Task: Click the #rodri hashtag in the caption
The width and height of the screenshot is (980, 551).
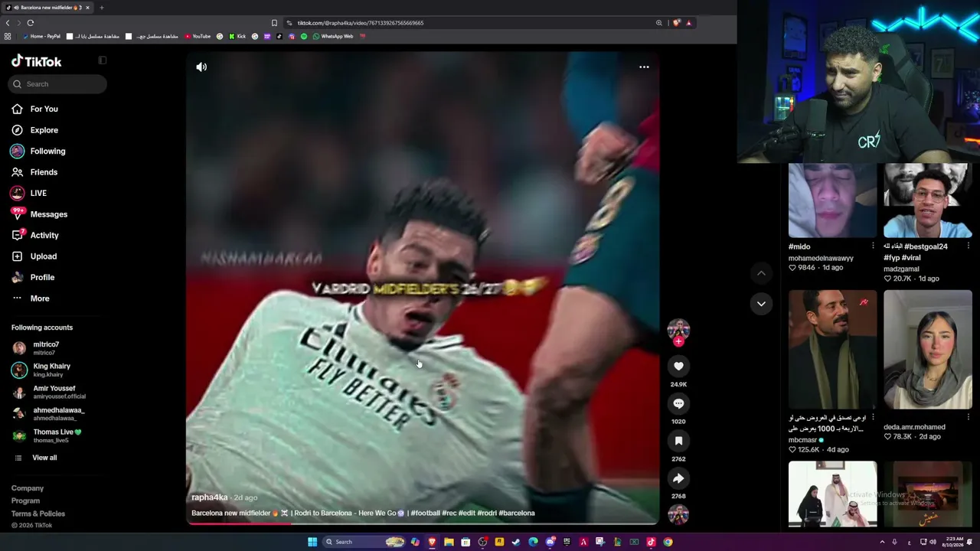Action: 486,514
